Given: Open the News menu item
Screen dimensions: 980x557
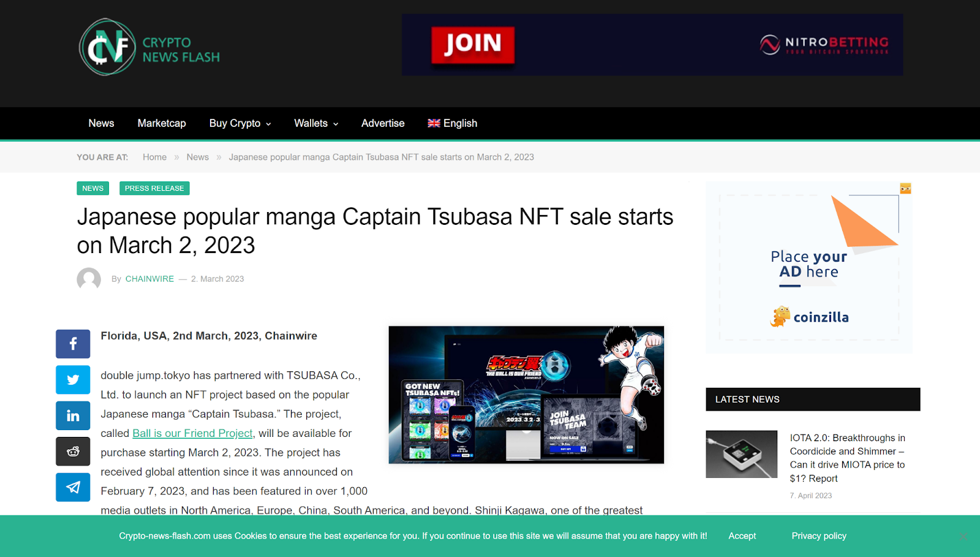Looking at the screenshot, I should [101, 123].
